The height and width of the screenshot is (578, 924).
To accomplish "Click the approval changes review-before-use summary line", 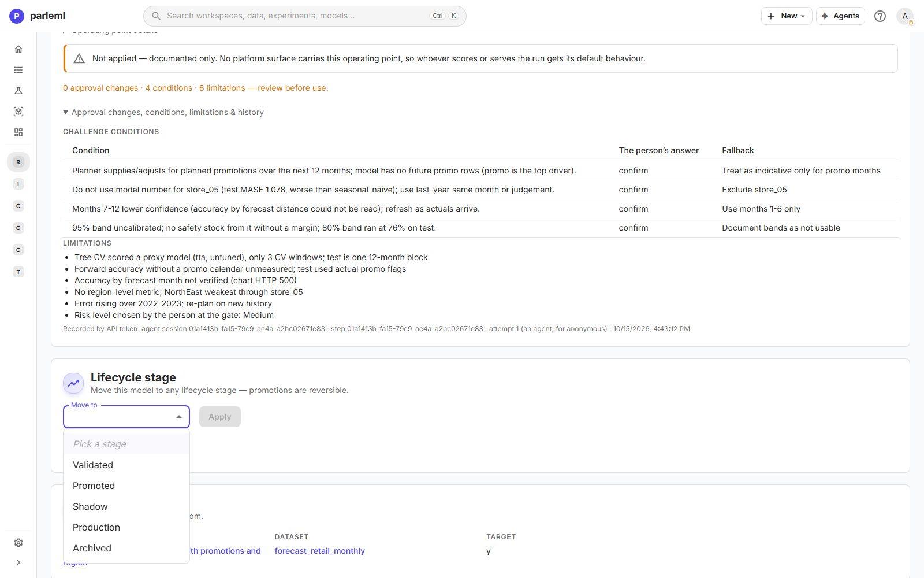I will point(196,88).
